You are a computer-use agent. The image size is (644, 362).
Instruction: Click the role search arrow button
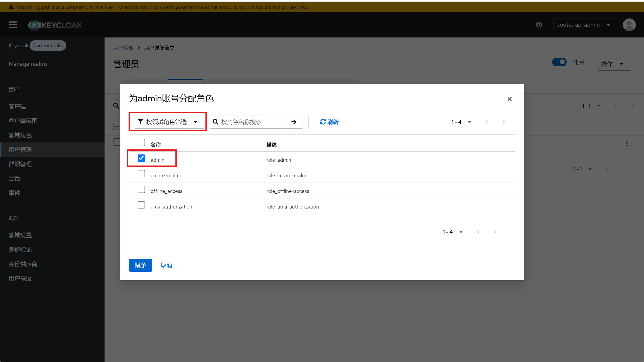(x=294, y=122)
